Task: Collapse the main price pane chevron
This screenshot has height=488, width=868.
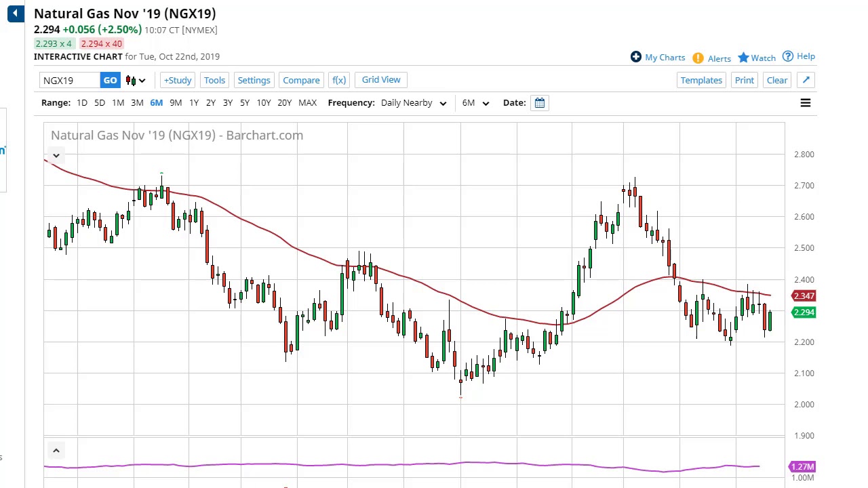Action: coord(56,155)
